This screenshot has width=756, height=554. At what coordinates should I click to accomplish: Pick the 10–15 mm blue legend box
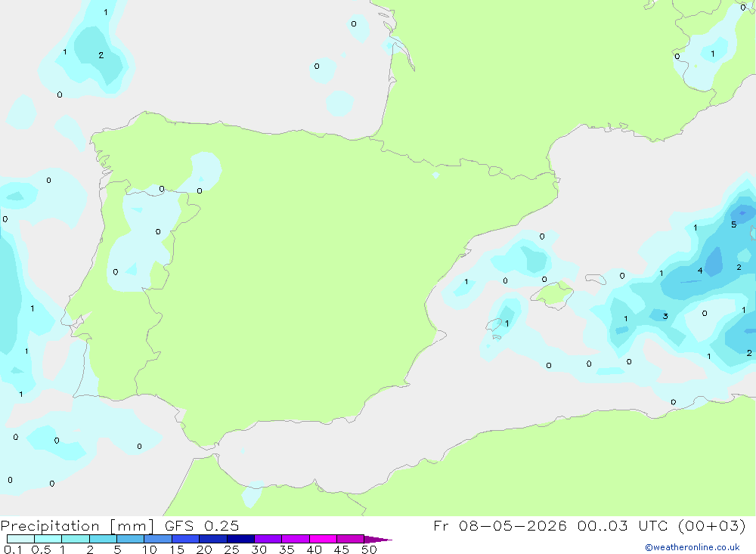coord(158,539)
